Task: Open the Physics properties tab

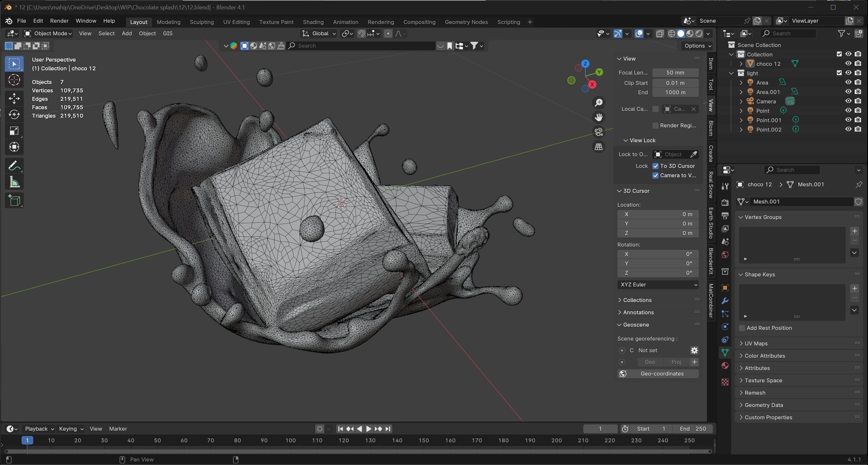Action: click(x=725, y=327)
